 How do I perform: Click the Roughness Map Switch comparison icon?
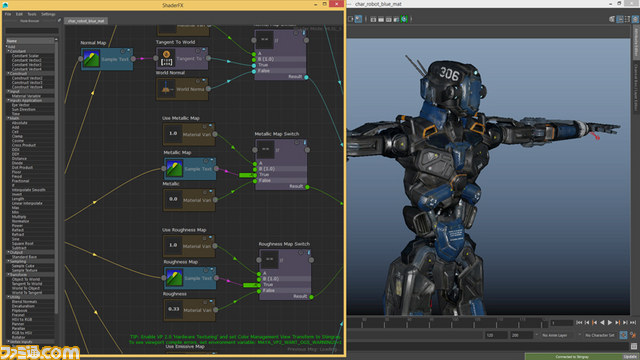269,260
